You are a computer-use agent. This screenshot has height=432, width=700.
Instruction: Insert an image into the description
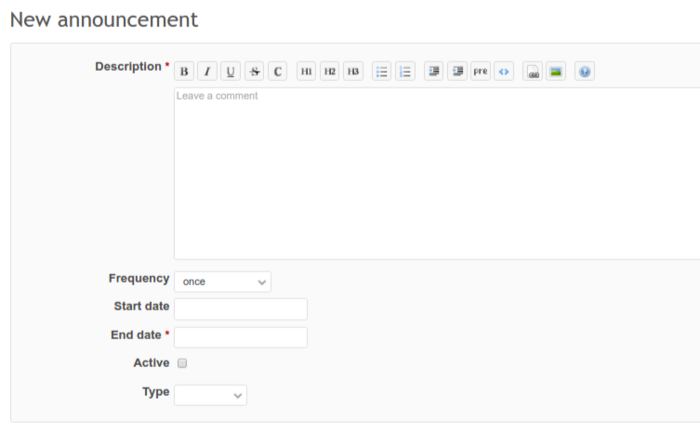tap(556, 72)
